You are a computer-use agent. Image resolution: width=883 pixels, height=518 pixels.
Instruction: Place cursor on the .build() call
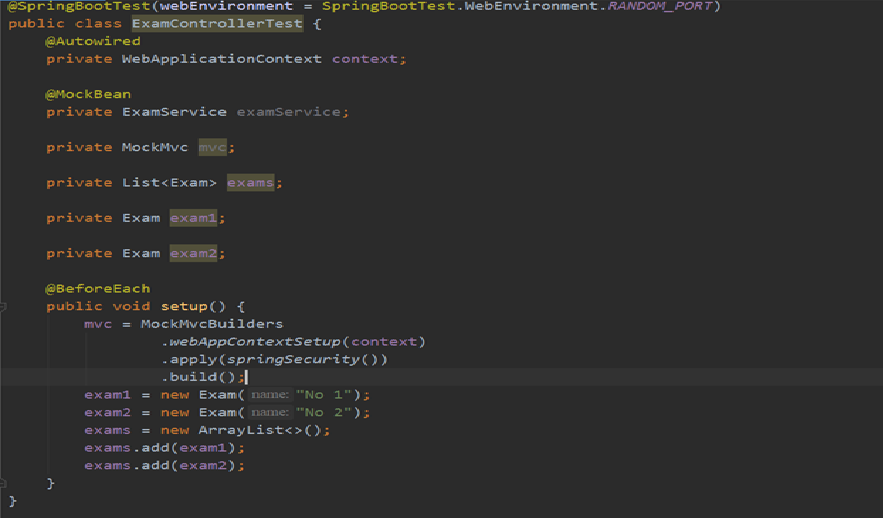click(x=202, y=377)
